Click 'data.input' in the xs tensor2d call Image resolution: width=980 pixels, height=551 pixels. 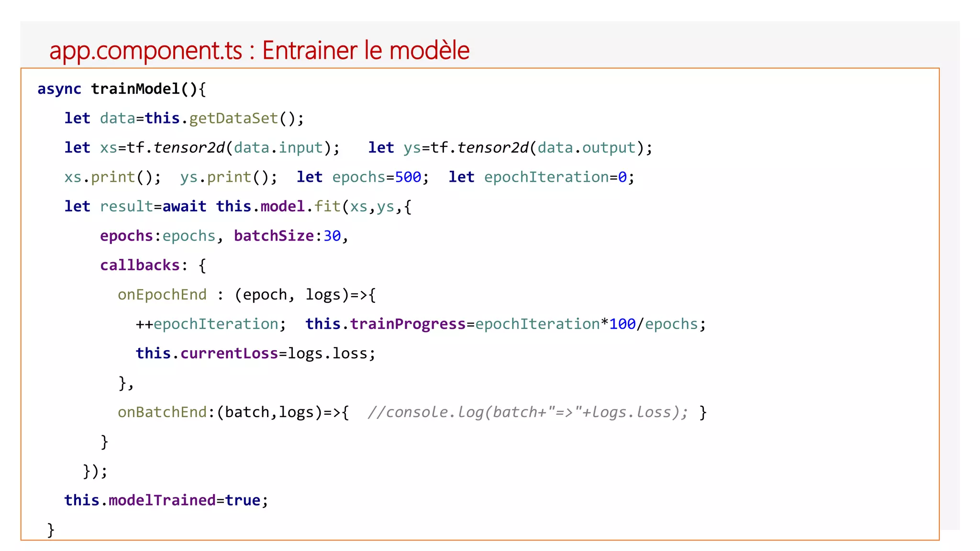tap(278, 148)
